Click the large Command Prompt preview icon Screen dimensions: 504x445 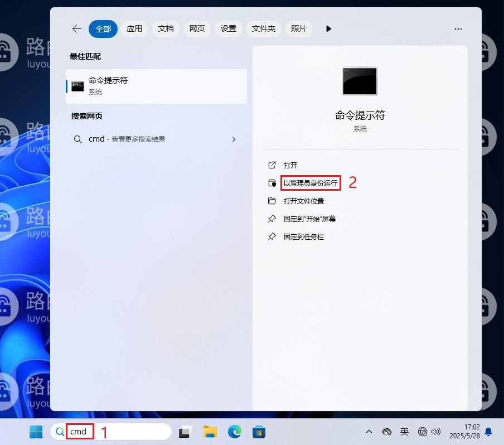tap(360, 81)
